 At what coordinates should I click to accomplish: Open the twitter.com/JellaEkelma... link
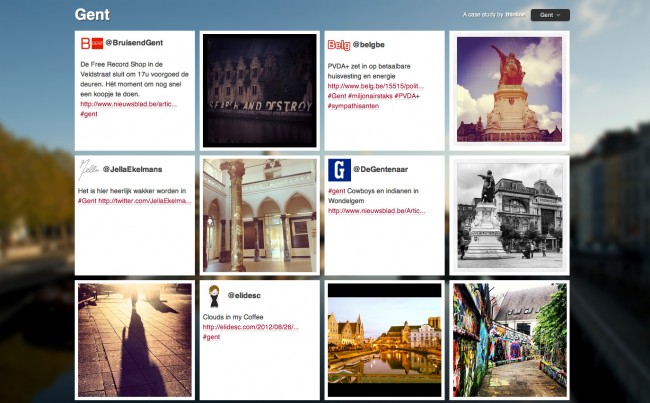tap(145, 201)
